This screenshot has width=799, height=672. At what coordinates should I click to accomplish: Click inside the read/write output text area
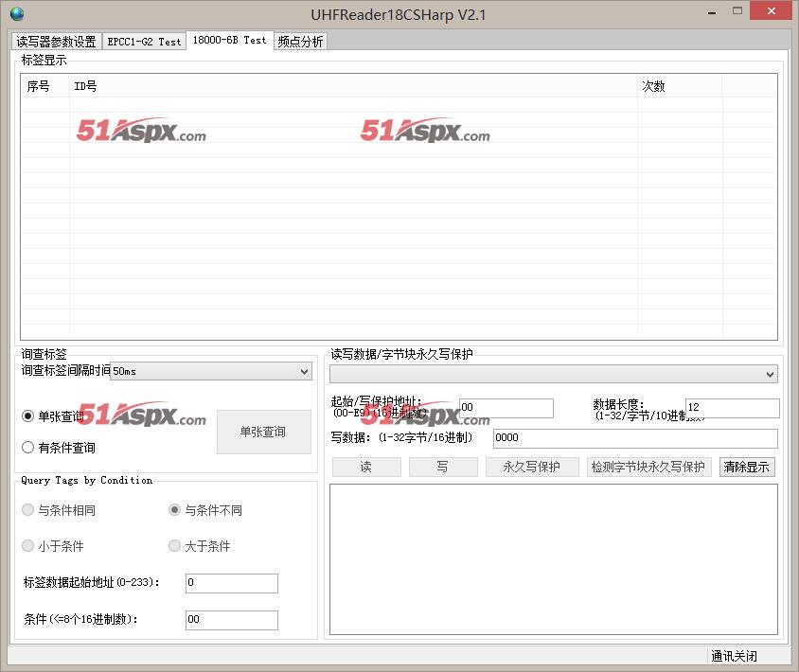pos(553,558)
